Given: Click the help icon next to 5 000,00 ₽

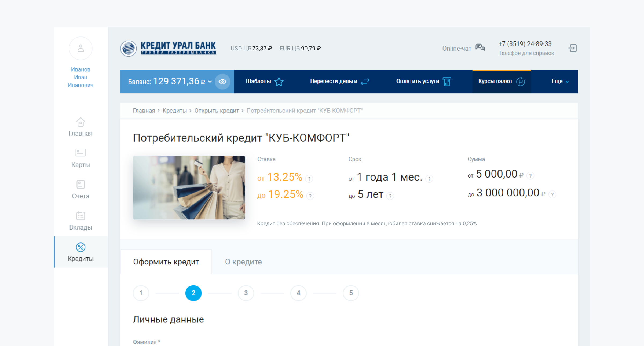Looking at the screenshot, I should pos(530,176).
